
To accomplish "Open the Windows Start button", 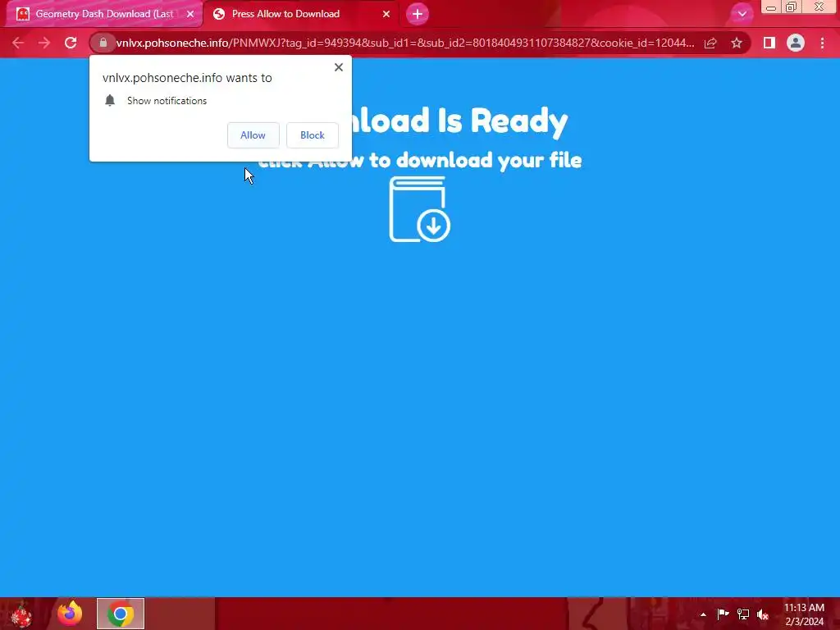I will (x=21, y=614).
